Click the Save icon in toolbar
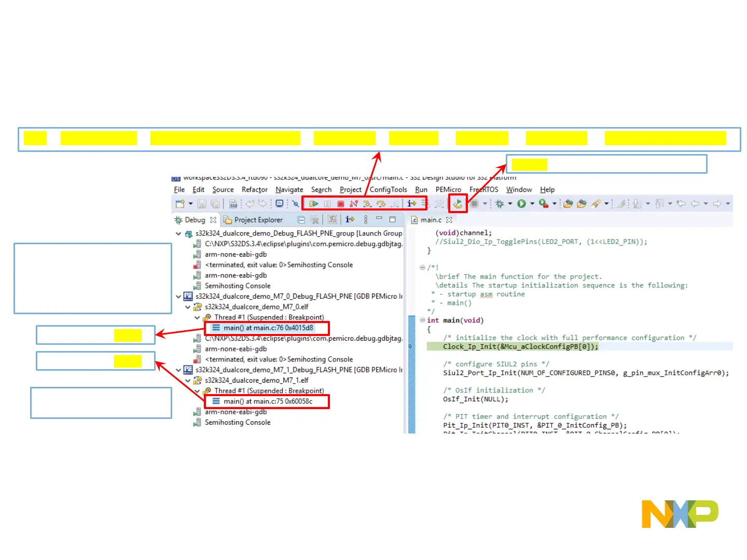This screenshot has width=747, height=560. pyautogui.click(x=202, y=204)
